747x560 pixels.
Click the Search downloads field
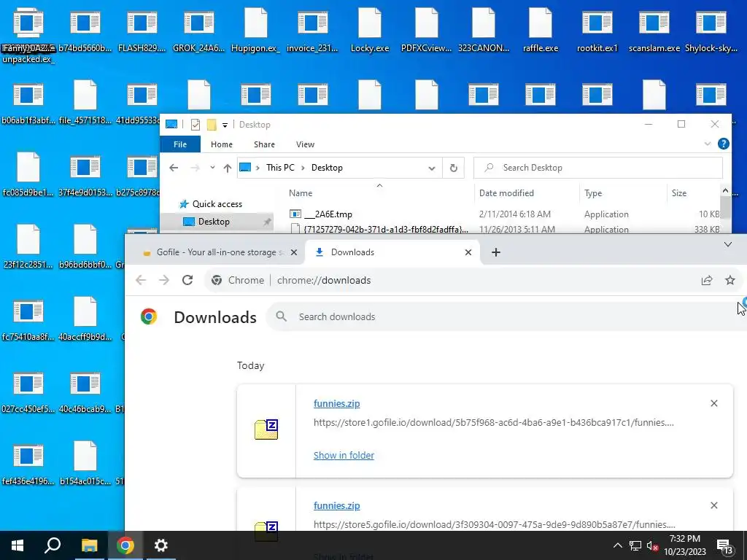pos(506,316)
